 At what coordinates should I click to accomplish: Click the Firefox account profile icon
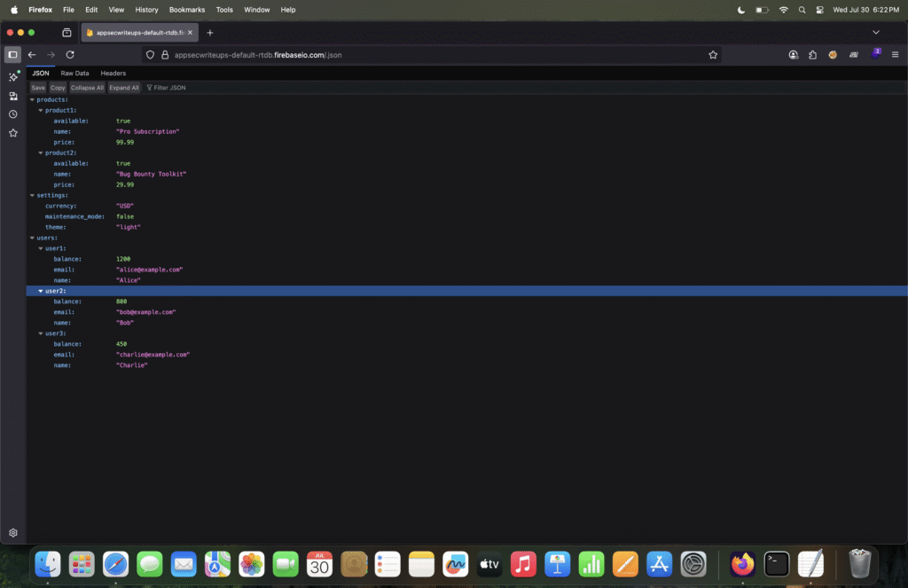click(794, 54)
